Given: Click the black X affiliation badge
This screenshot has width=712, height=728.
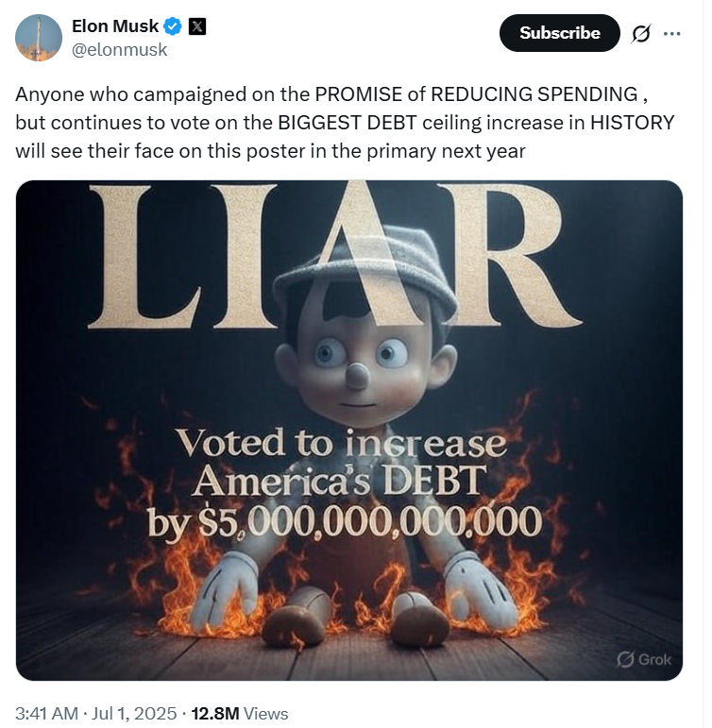Looking at the screenshot, I should coord(196,26).
